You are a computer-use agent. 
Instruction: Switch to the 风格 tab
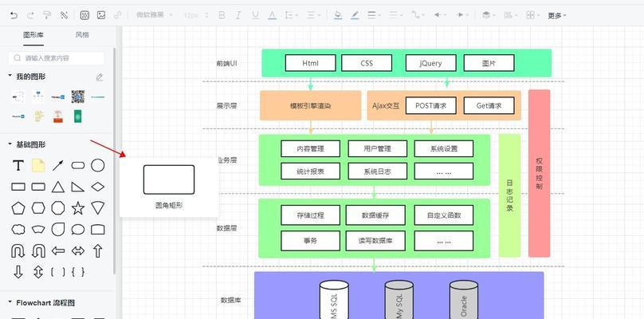coord(82,34)
